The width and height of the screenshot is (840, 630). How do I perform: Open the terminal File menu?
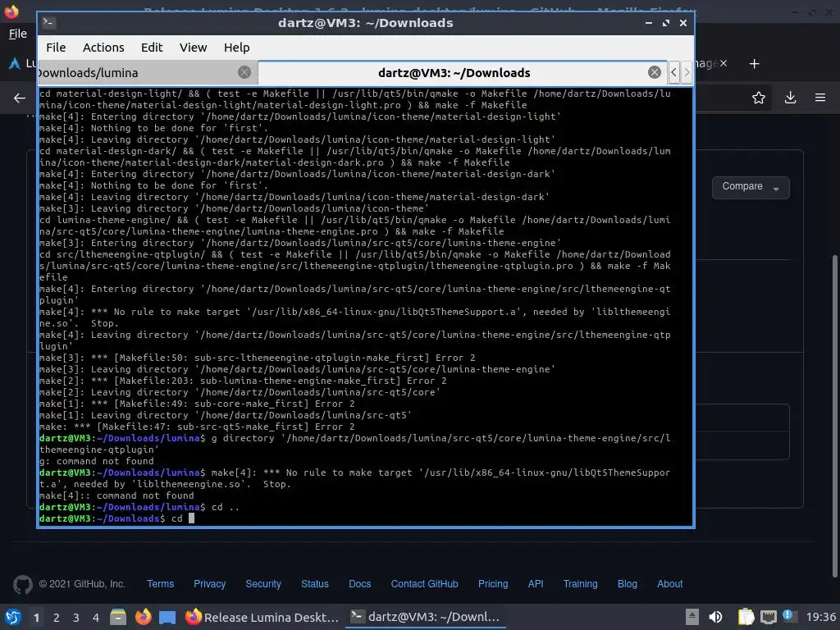(56, 48)
